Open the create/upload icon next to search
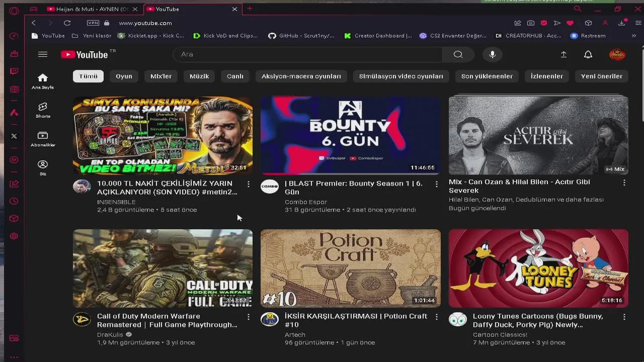 [563, 54]
